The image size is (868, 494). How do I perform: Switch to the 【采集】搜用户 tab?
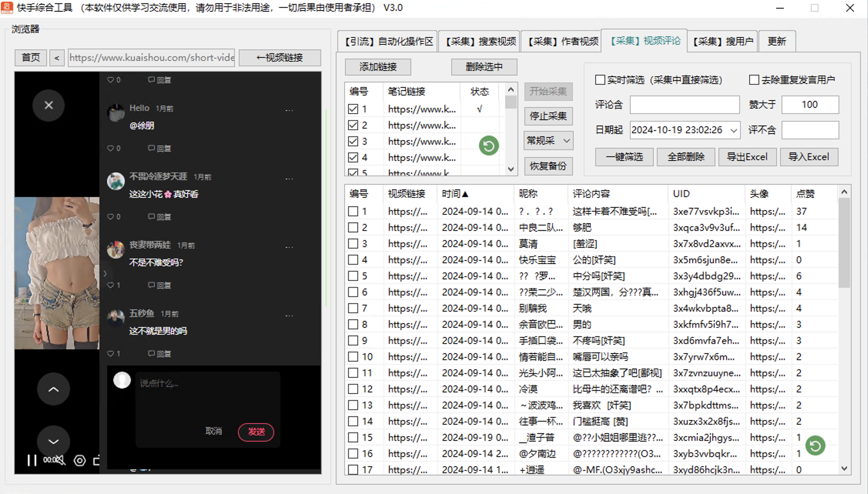click(722, 41)
